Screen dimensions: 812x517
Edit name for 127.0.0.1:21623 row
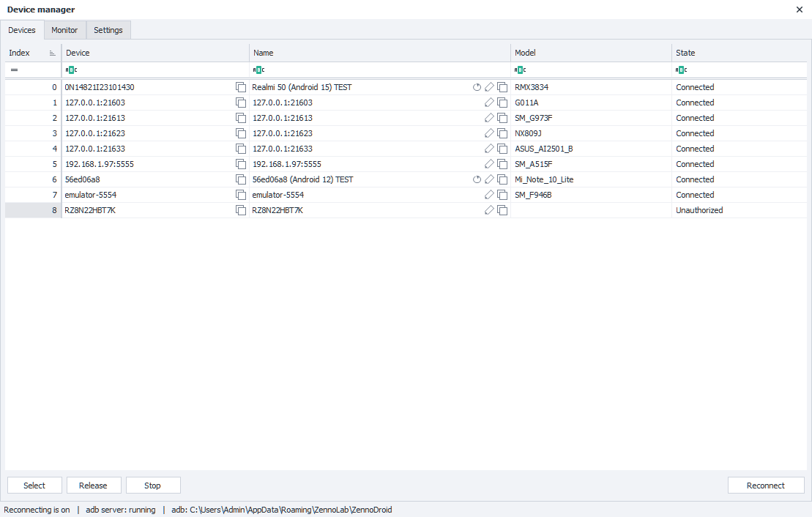click(x=489, y=133)
